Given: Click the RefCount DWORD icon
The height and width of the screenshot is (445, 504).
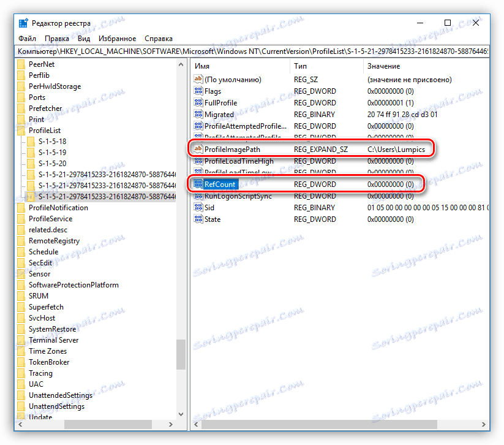Looking at the screenshot, I should click(x=198, y=184).
